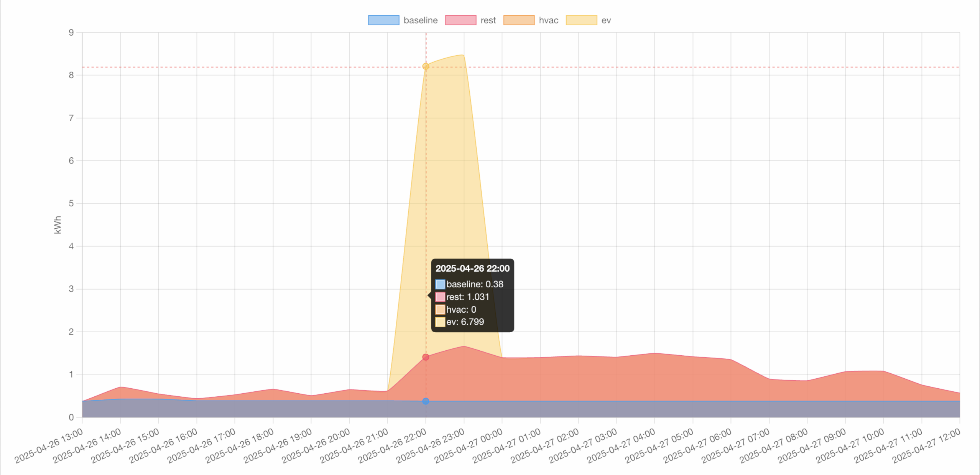The width and height of the screenshot is (980, 475).
Task: Click the rest: 1.031 tooltip entry
Action: coord(467,297)
